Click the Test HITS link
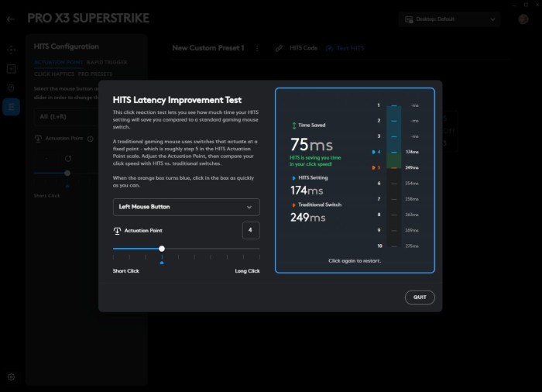The height and width of the screenshot is (392, 542). pyautogui.click(x=350, y=48)
